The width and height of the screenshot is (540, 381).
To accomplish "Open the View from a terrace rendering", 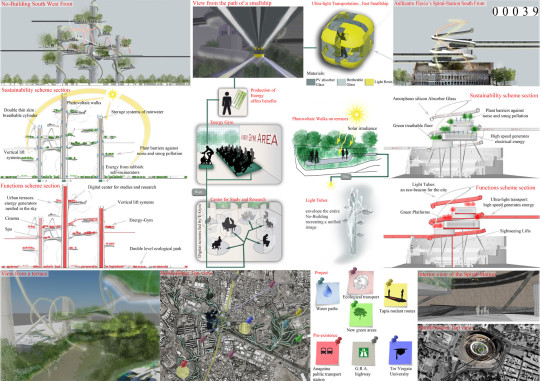I will coord(80,326).
